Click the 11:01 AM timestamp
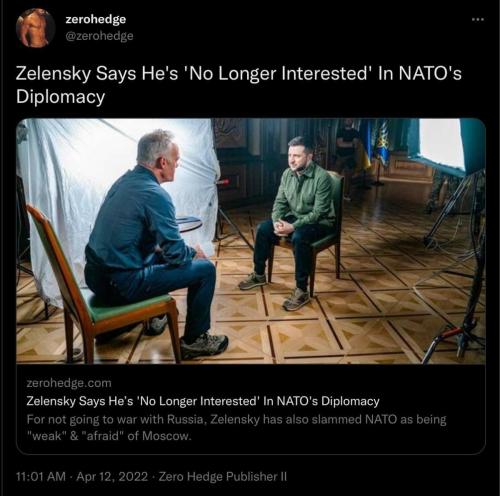The image size is (500, 496). click(x=41, y=477)
